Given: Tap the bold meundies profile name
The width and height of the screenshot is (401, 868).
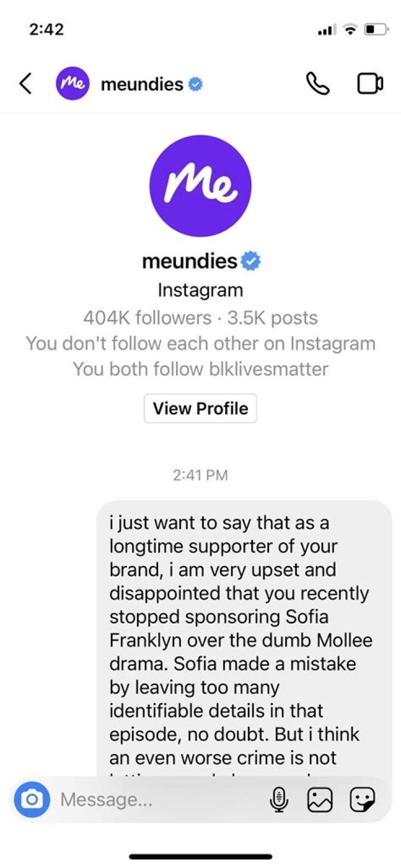Looking at the screenshot, I should click(190, 261).
